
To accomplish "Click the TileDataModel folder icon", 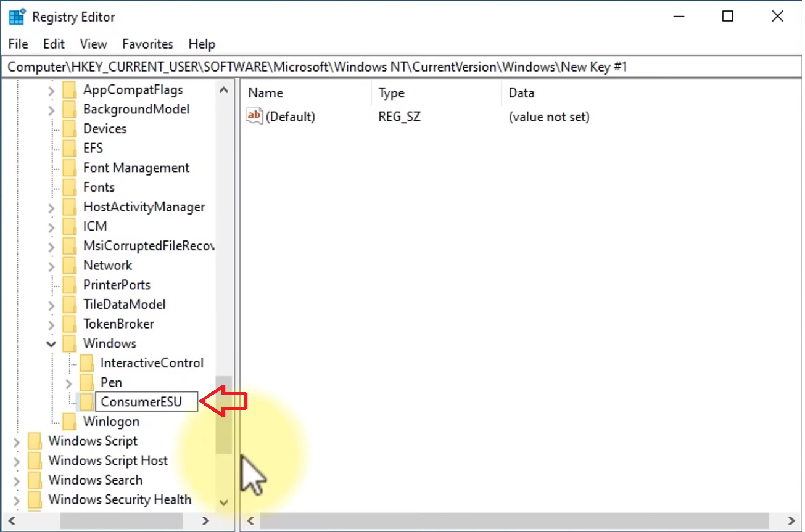I will click(x=69, y=305).
